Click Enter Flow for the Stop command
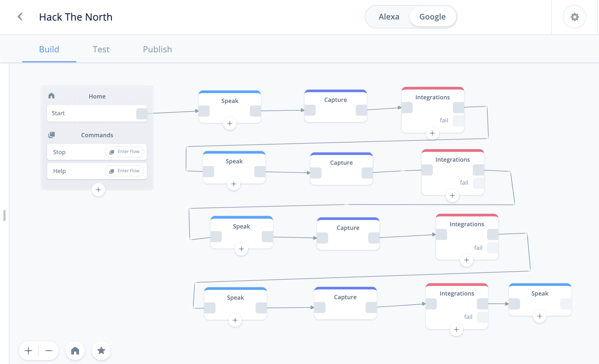599x364 pixels. (124, 152)
